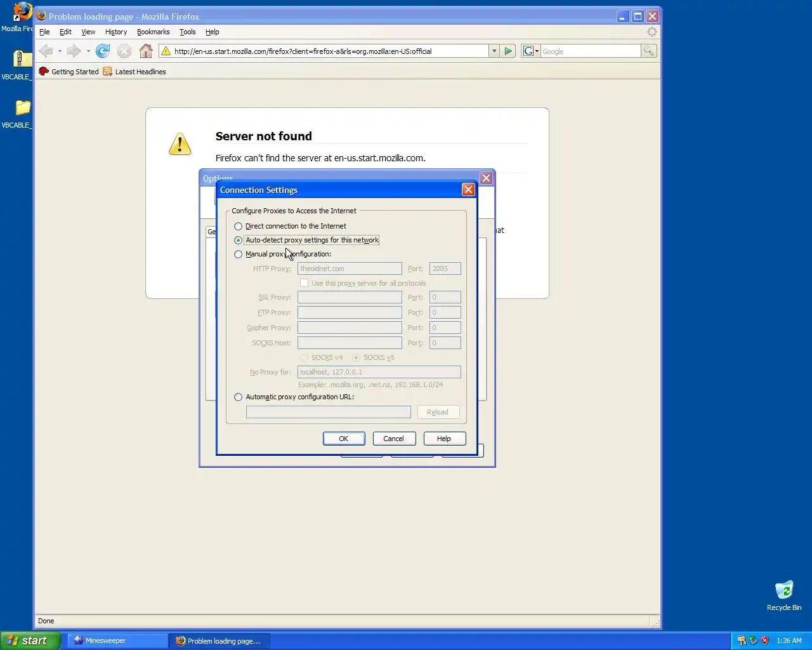
Task: Click the Firefox throbber activity icon
Action: pos(652,32)
